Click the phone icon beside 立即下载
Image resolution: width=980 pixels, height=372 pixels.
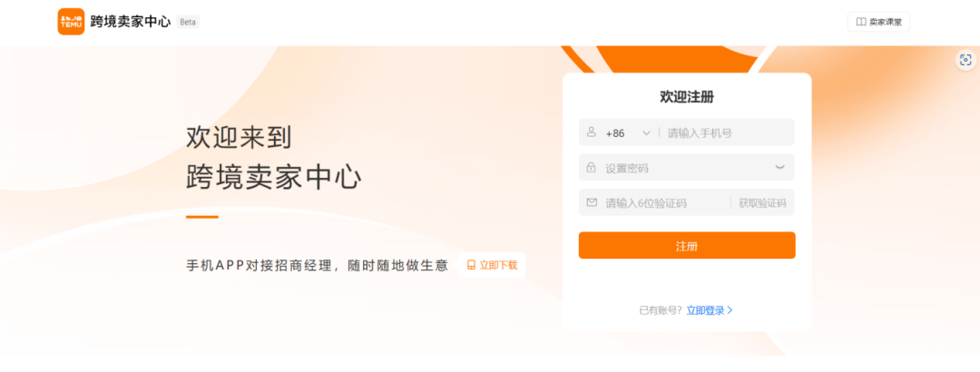(x=471, y=265)
